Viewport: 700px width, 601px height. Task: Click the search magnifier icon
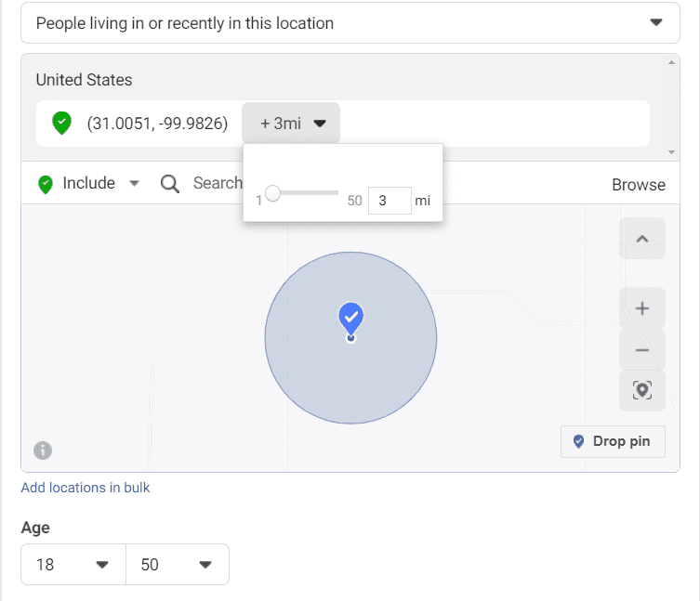(x=170, y=184)
